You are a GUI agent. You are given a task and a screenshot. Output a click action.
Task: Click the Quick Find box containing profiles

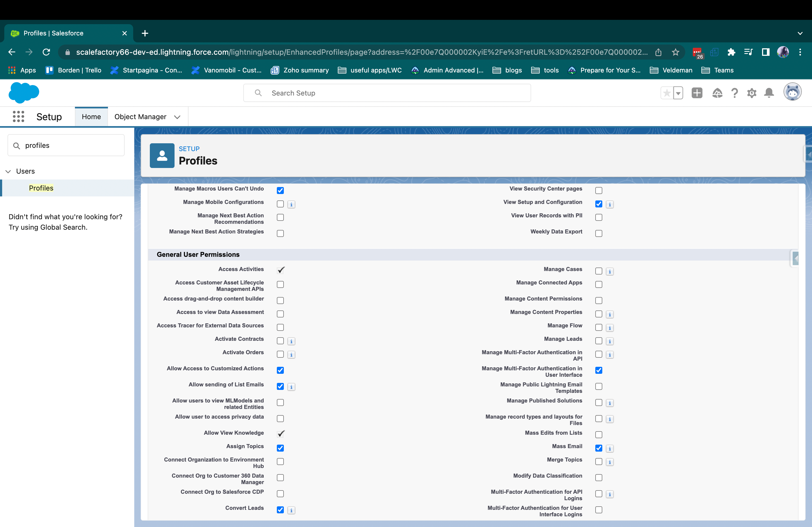[x=66, y=145]
